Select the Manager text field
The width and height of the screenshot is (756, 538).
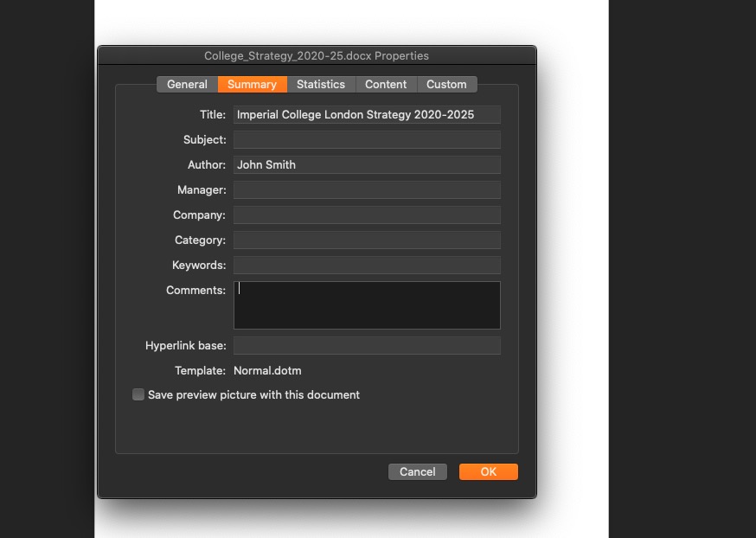click(367, 189)
